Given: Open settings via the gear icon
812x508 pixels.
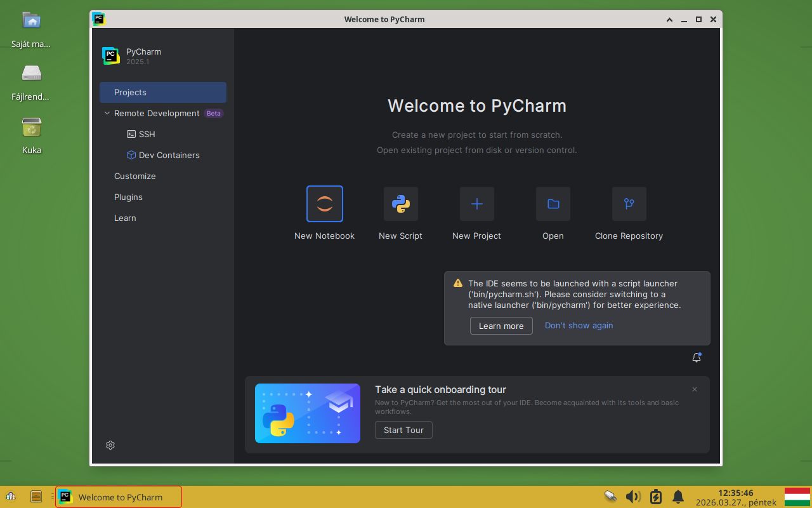Looking at the screenshot, I should (x=110, y=445).
